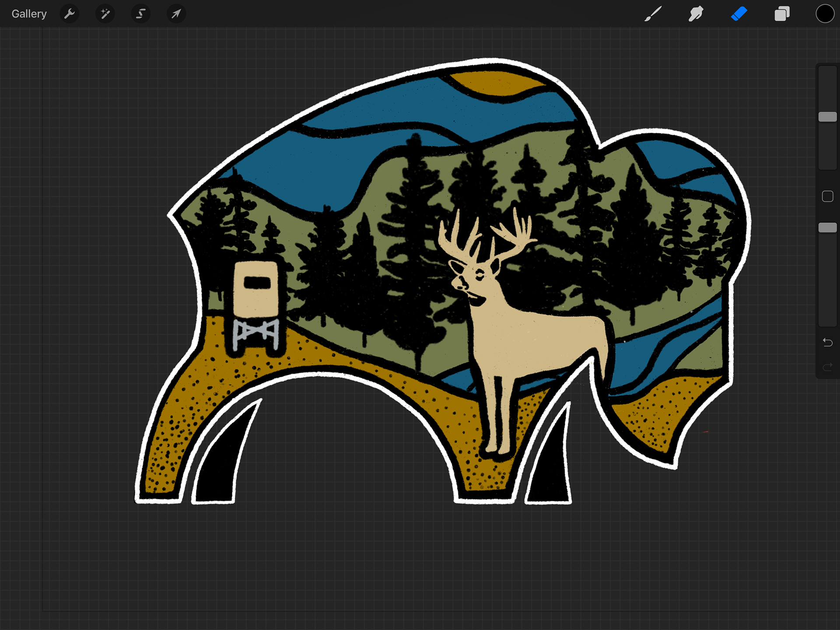Activate the Transform arrow tool

click(176, 14)
